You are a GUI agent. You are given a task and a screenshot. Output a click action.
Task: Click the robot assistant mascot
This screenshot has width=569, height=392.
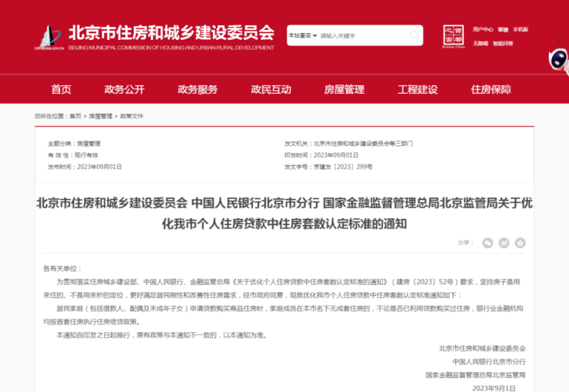559,60
